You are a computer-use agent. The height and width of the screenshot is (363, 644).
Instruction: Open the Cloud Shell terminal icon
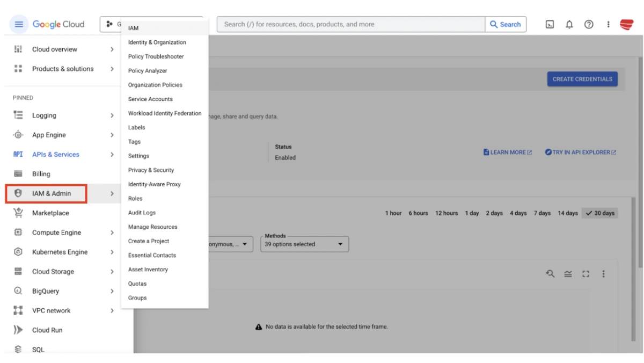point(549,24)
